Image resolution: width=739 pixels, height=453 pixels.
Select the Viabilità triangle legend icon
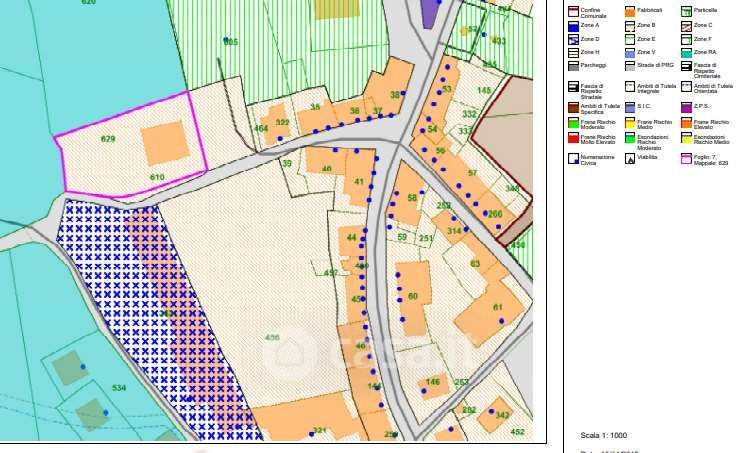pyautogui.click(x=630, y=159)
